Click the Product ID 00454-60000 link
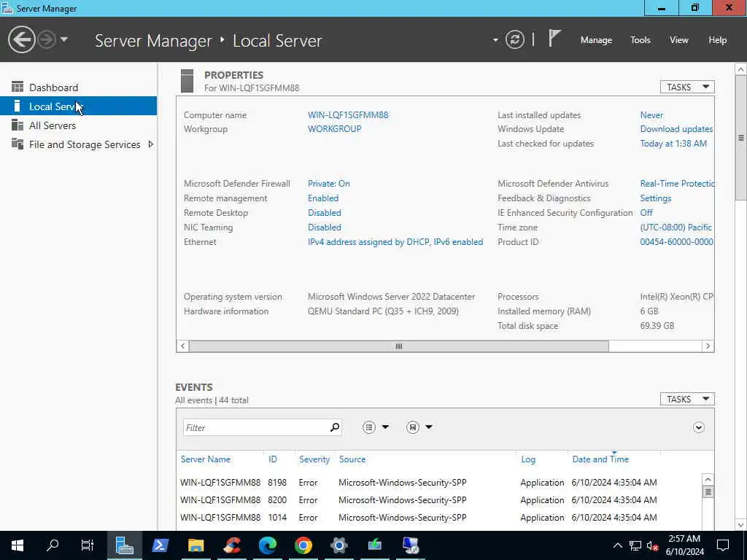The width and height of the screenshot is (747, 560). (676, 242)
